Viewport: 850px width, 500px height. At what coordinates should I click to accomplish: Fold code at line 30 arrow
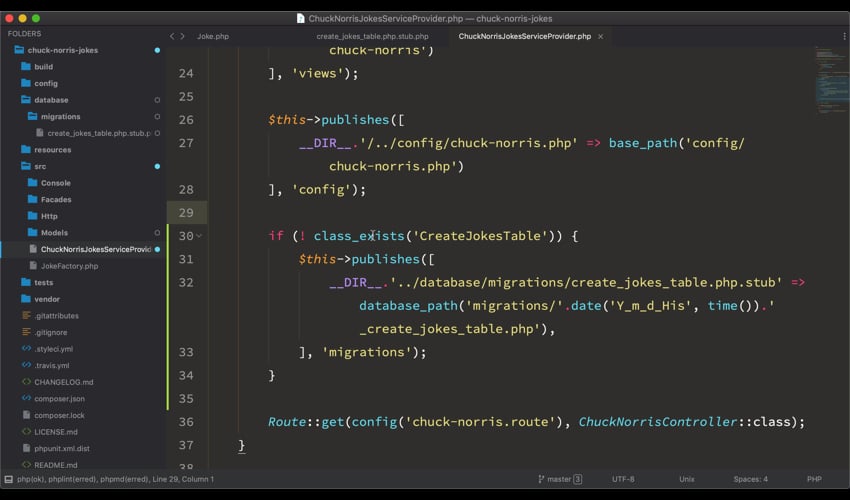click(199, 236)
